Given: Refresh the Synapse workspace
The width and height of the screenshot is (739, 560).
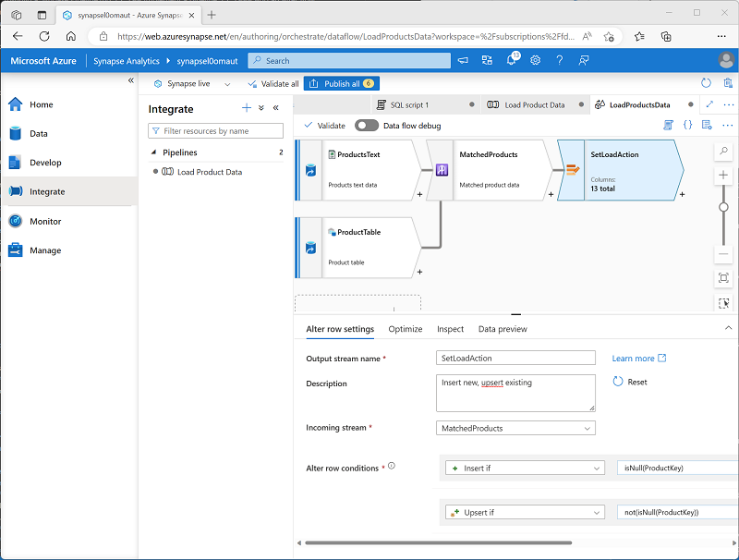Looking at the screenshot, I should [x=706, y=83].
